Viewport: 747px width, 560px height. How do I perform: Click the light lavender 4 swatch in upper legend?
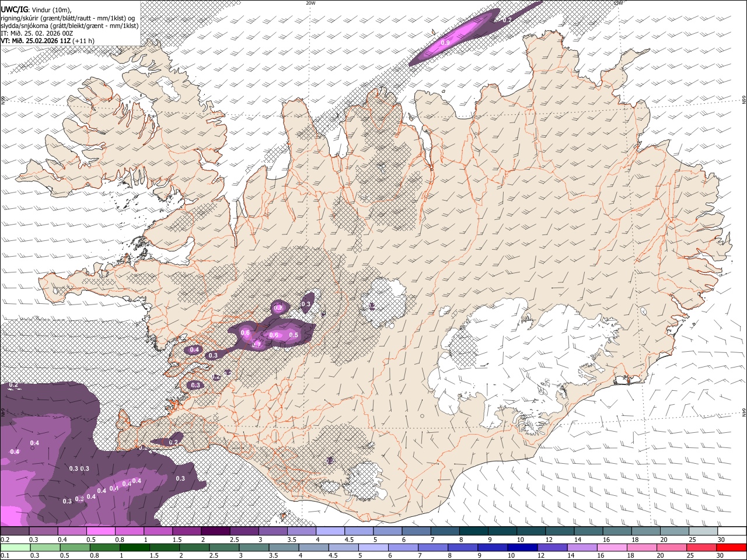(x=330, y=531)
